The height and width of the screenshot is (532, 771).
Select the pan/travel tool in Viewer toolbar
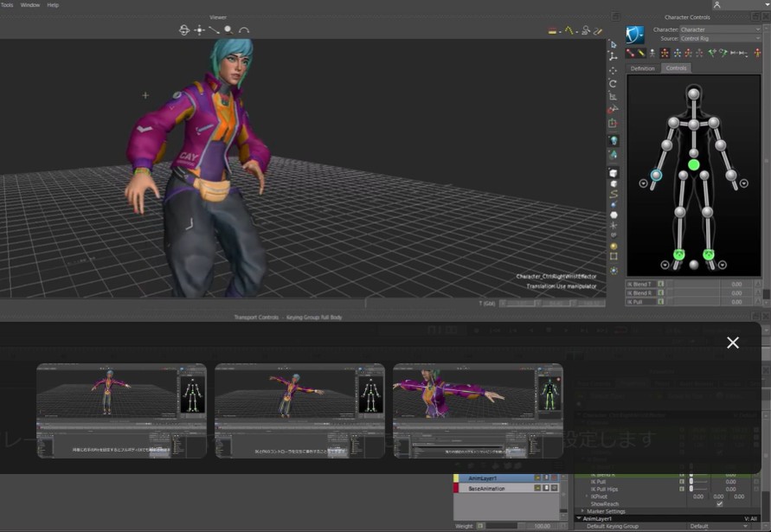coord(199,30)
